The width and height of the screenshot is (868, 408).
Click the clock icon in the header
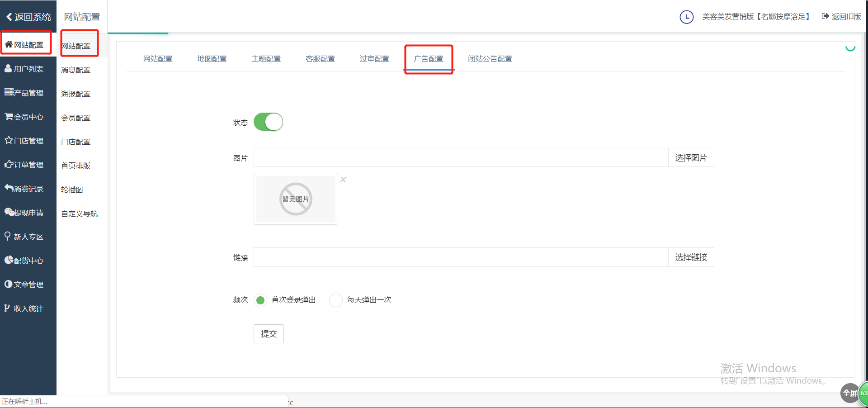pyautogui.click(x=687, y=17)
